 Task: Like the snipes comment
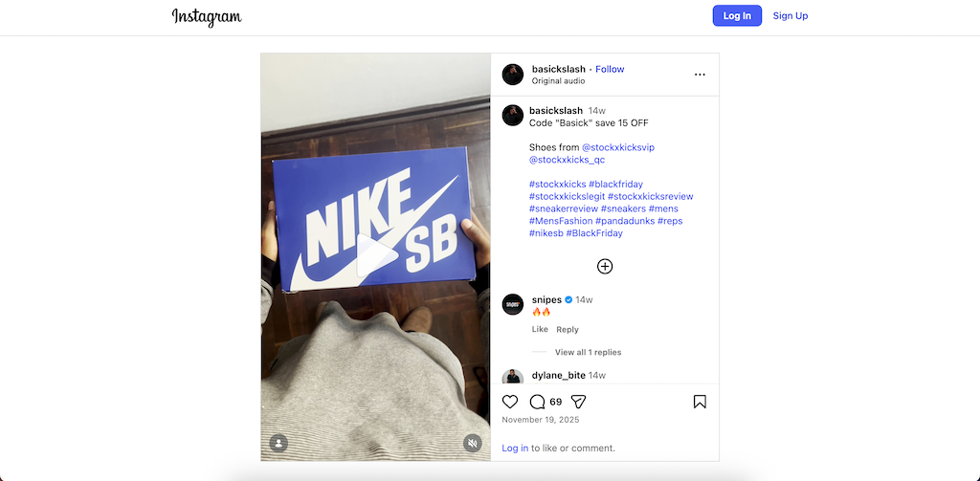pos(540,329)
